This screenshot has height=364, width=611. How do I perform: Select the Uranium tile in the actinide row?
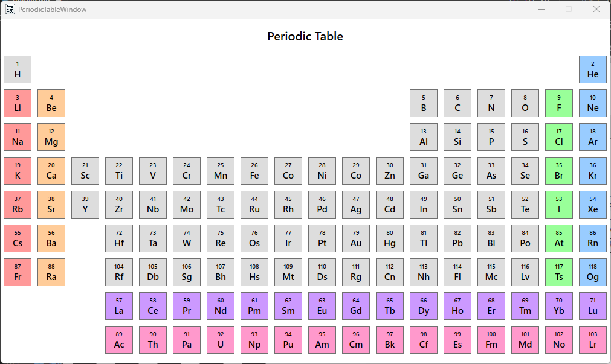pyautogui.click(x=221, y=340)
